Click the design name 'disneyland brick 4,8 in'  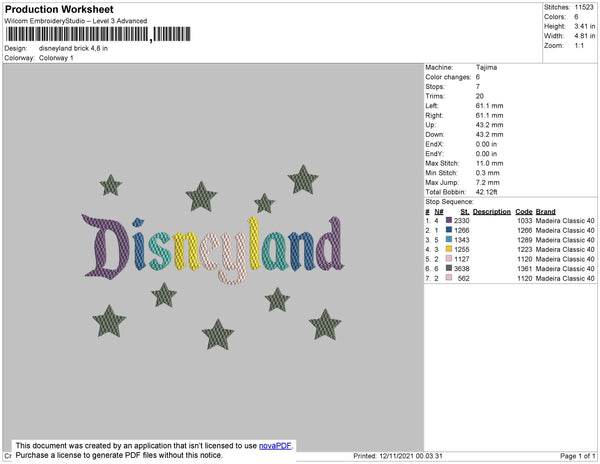tap(73, 49)
